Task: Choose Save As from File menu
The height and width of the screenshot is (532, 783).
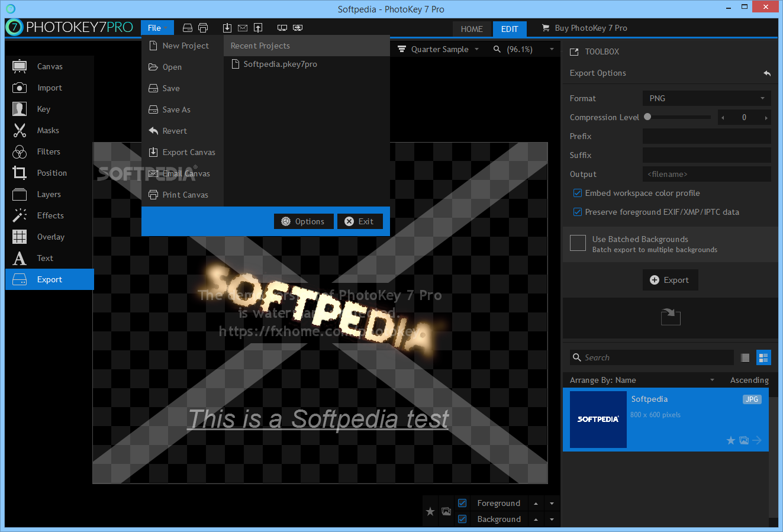Action: click(x=182, y=109)
